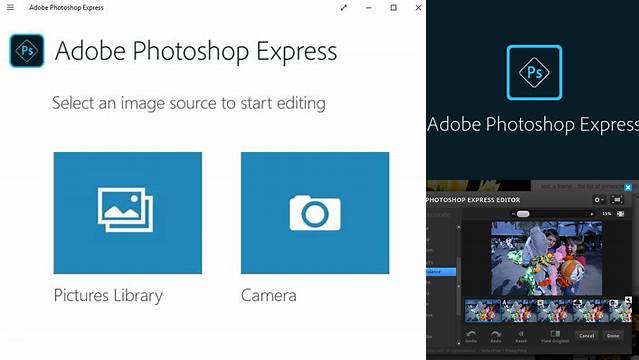
Task: Click View Original in the editor
Action: pyautogui.click(x=555, y=337)
